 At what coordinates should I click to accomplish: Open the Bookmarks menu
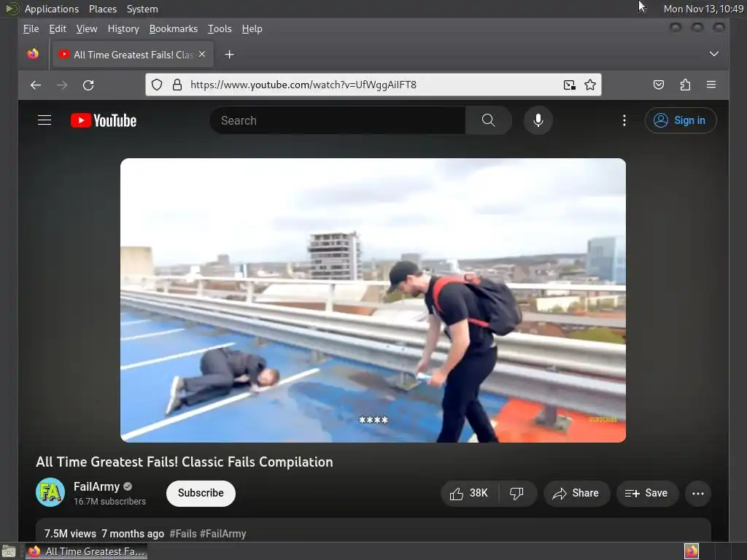pos(174,29)
